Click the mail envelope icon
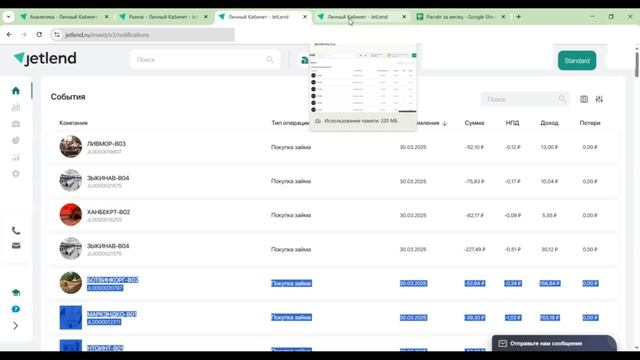This screenshot has height=360, width=640. click(x=16, y=246)
